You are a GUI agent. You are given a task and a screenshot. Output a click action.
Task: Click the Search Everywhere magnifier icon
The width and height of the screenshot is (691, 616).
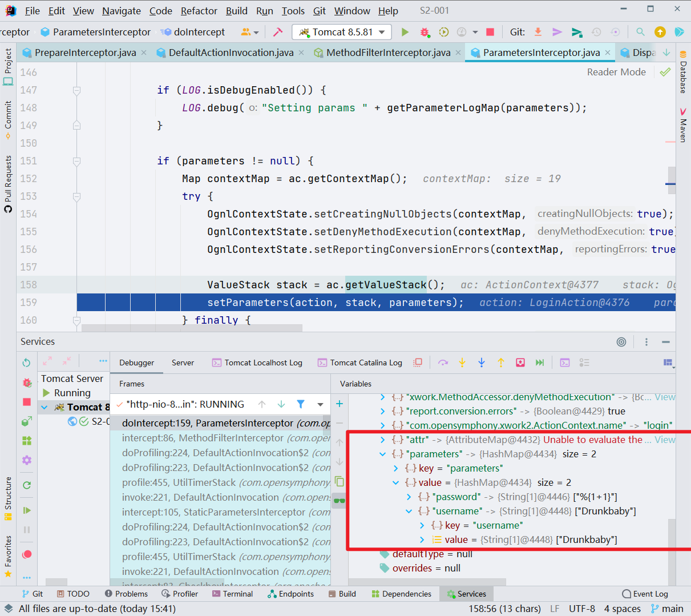click(640, 32)
